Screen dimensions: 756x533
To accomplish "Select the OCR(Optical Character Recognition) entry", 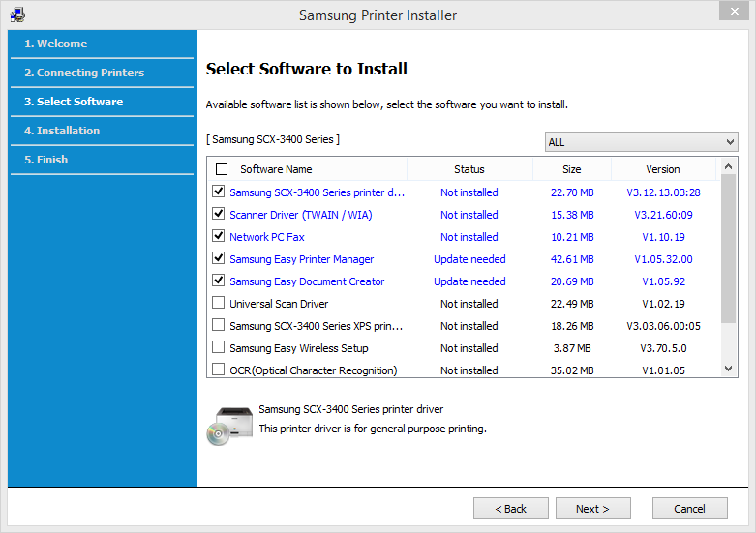I will click(x=314, y=370).
